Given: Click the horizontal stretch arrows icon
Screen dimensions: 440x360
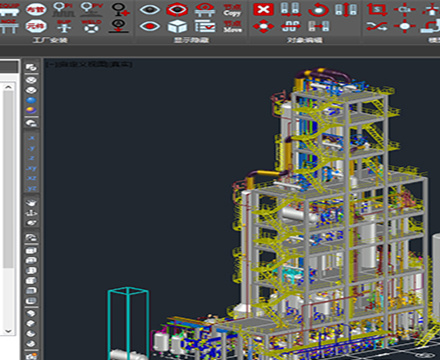Looking at the screenshot, I should pyautogui.click(x=291, y=26).
